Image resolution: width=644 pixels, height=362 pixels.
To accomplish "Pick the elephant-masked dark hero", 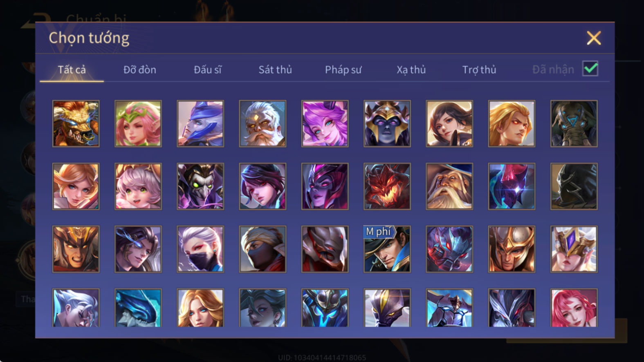I will 574,124.
